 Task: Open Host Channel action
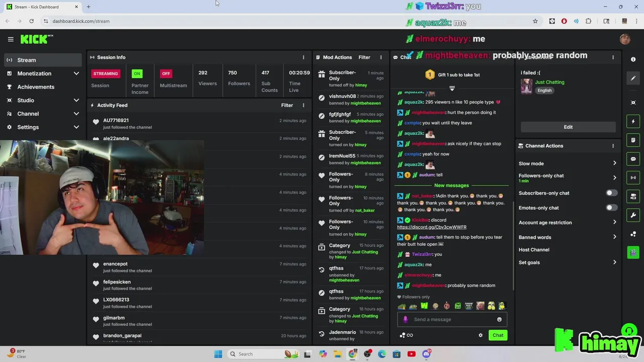tap(534, 249)
